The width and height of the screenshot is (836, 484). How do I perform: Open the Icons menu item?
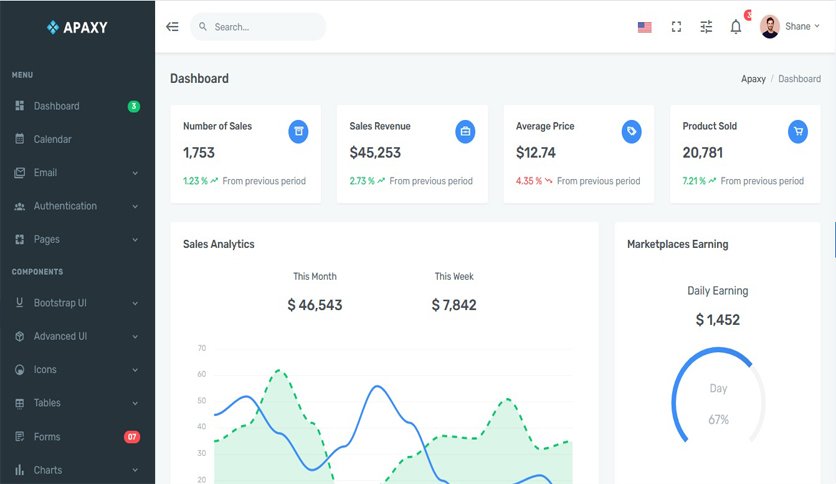[x=45, y=369]
